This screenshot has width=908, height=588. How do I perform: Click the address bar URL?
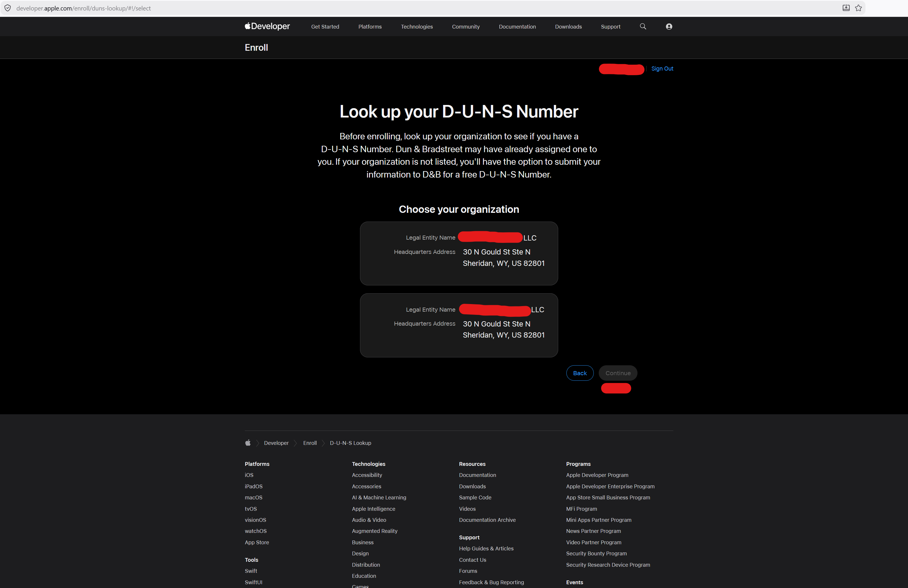click(84, 8)
